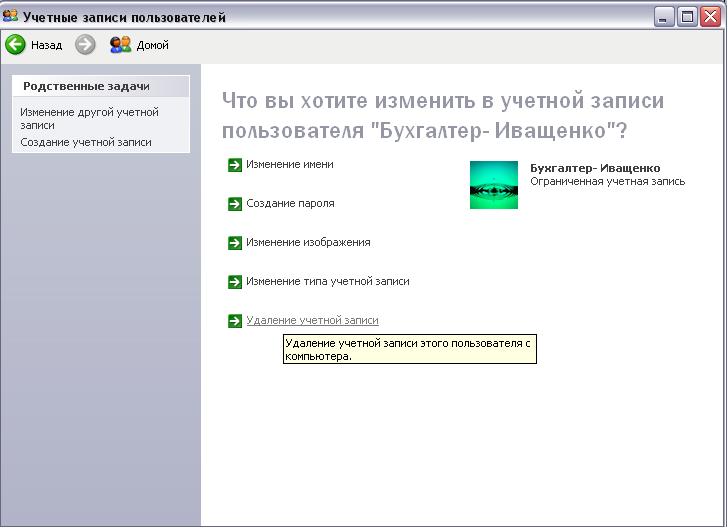
Task: Click the green water-drop account picture
Action: click(494, 185)
